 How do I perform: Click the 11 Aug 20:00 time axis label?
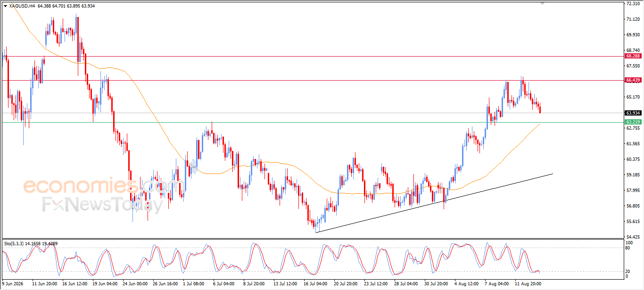[x=527, y=284]
